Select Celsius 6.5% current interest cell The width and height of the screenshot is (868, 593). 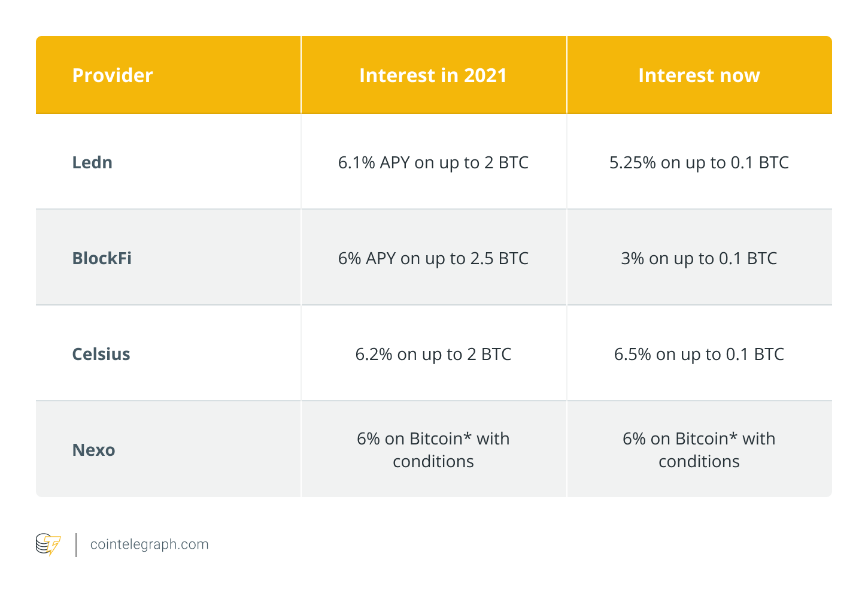(699, 354)
